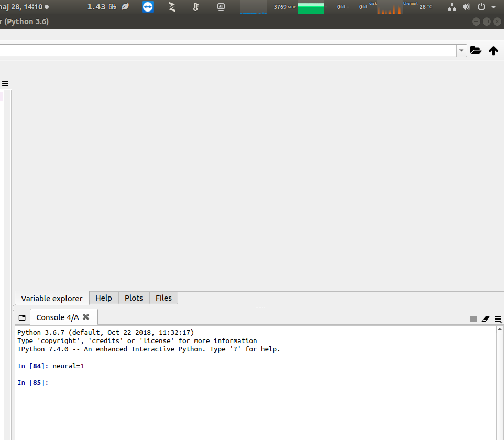Viewport: 504px width, 440px height.
Task: Close the Console 4/A tab
Action: (x=85, y=317)
